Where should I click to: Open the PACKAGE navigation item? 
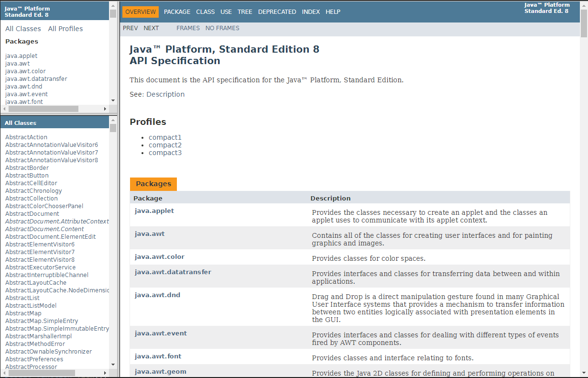tap(177, 12)
